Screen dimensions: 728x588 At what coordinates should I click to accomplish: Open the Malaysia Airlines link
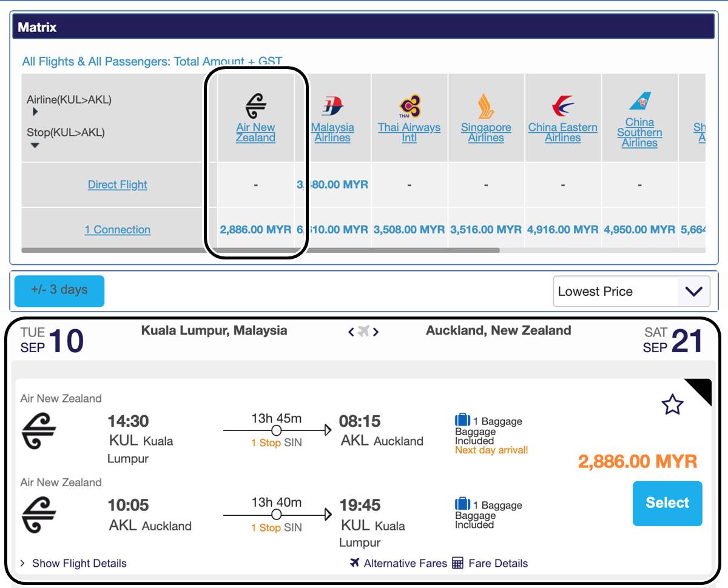pyautogui.click(x=332, y=133)
